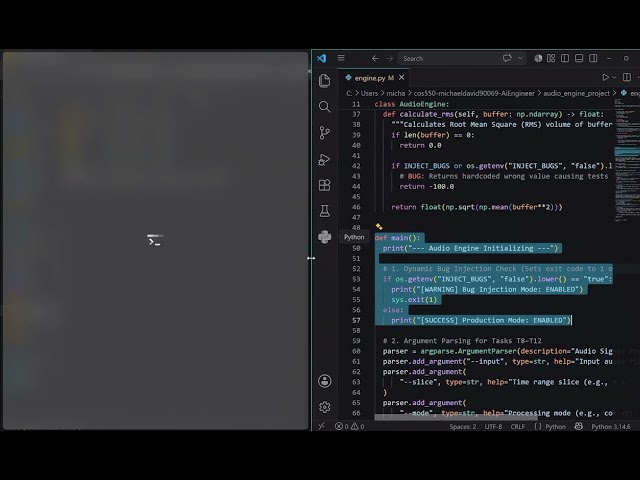Go back with the left arrow
Viewport: 640px width, 480px height.
point(375,58)
